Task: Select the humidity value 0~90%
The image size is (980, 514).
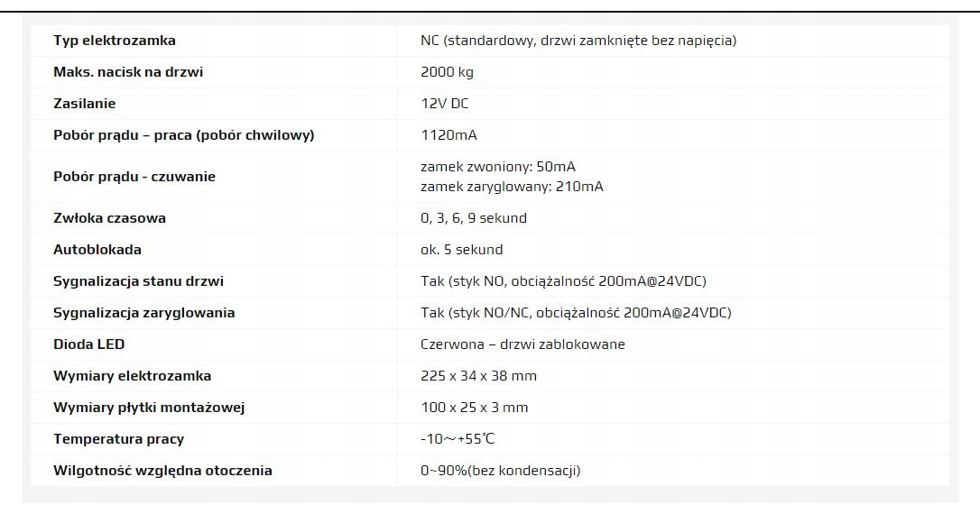Action: point(500,471)
